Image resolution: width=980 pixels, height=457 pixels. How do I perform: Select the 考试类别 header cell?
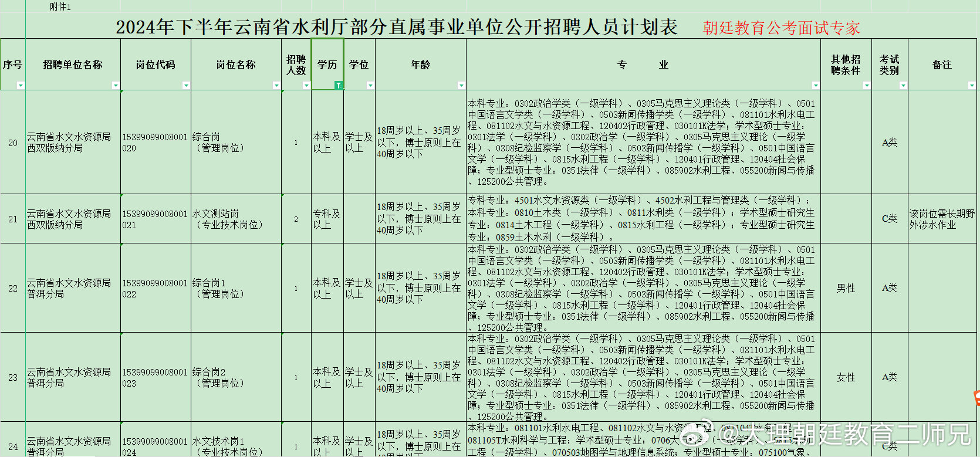(890, 65)
